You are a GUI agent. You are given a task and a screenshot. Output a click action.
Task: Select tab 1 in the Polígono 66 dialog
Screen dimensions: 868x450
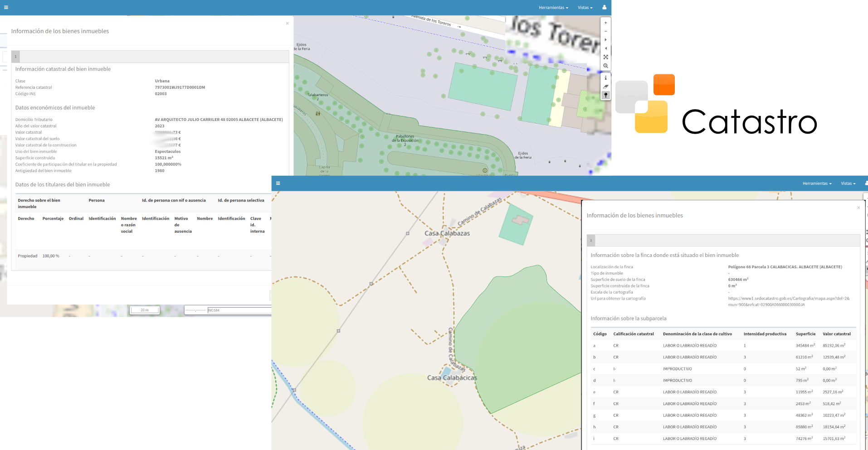[x=591, y=240]
